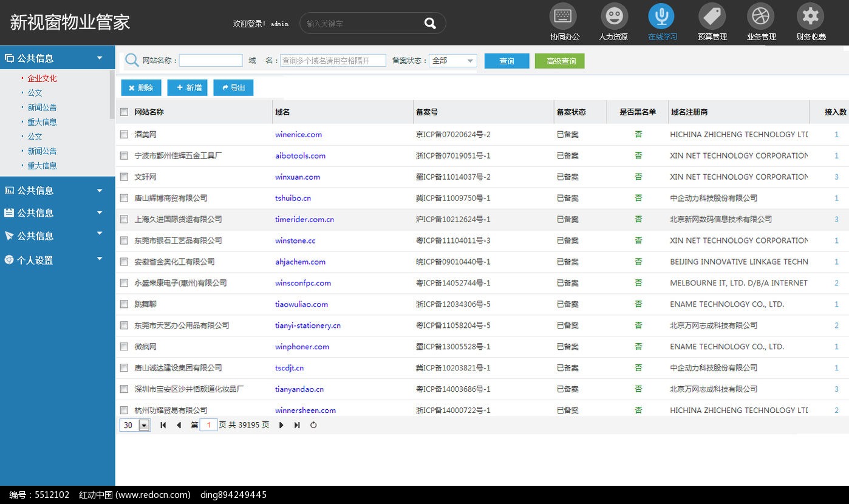Screen dimensions: 849x504
Task: Collapse the first 公共信息 sidebar section
Action: (100, 58)
